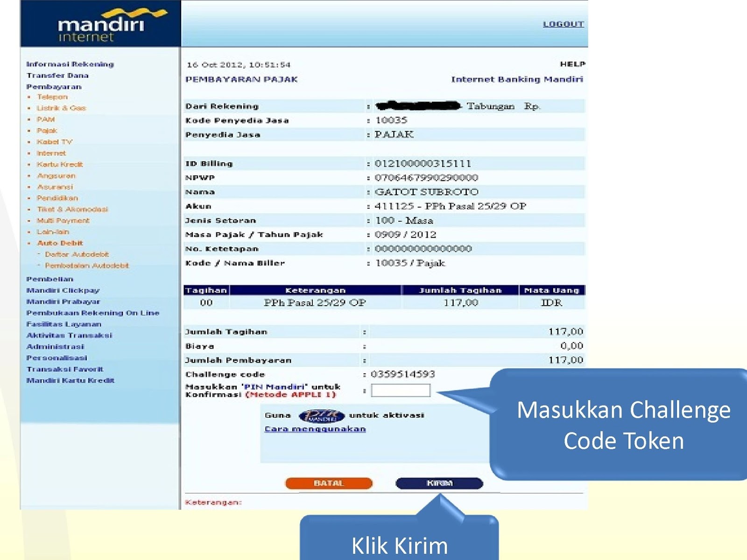Viewport: 747px width, 560px height.
Task: Click the LOGOUT link
Action: (x=563, y=24)
